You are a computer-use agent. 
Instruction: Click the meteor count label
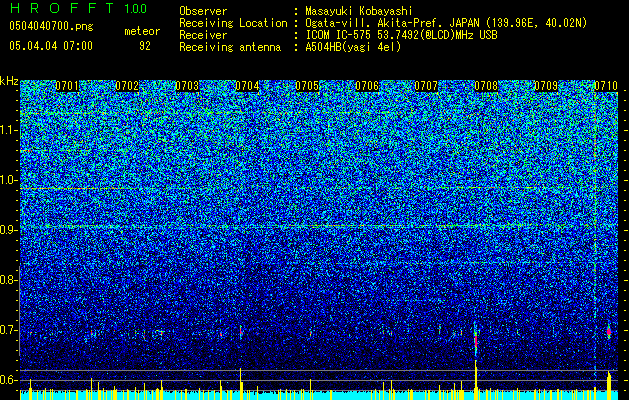142,31
